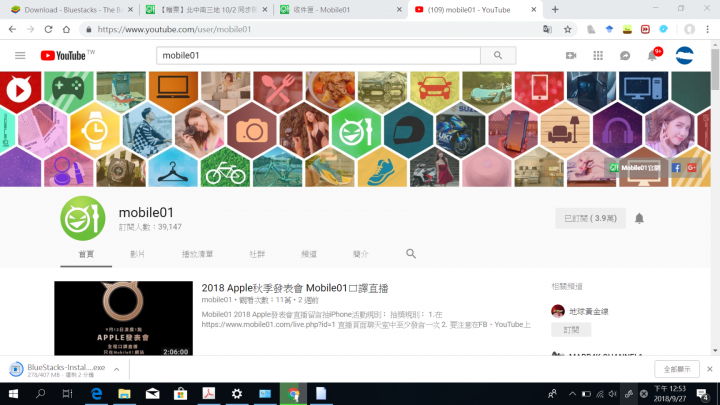Screen dimensions: 720x405
Task: Open the account avatar menu
Action: pyautogui.click(x=684, y=56)
